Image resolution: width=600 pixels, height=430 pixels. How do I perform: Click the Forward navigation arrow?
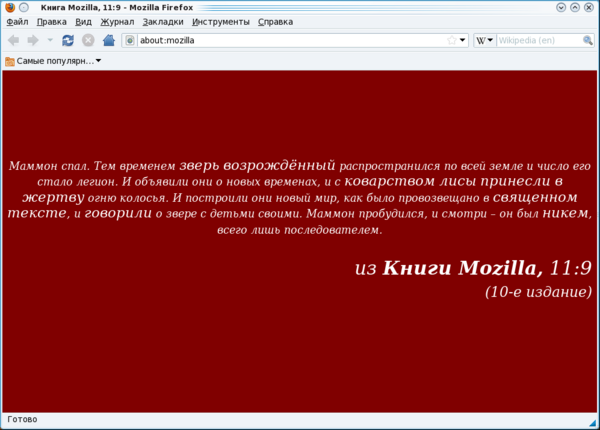click(33, 41)
